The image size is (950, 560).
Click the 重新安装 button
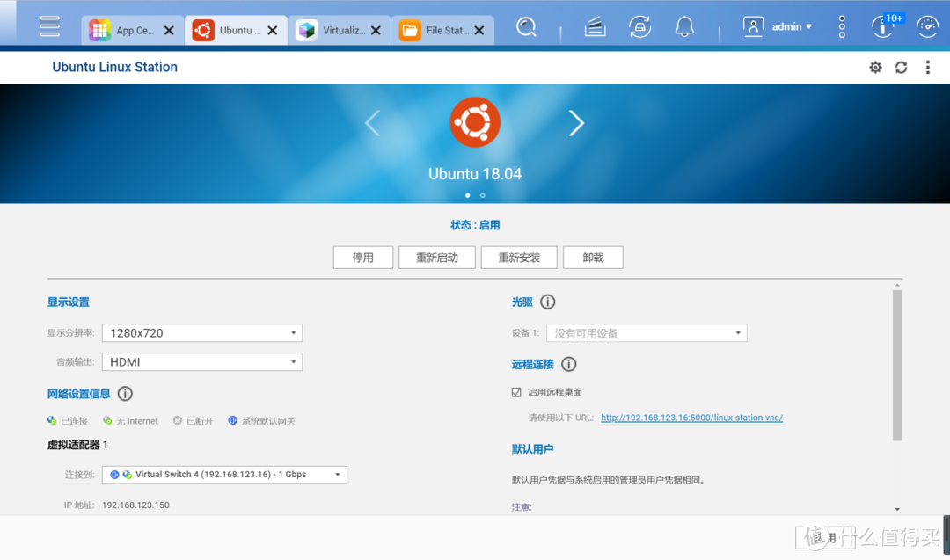point(519,258)
